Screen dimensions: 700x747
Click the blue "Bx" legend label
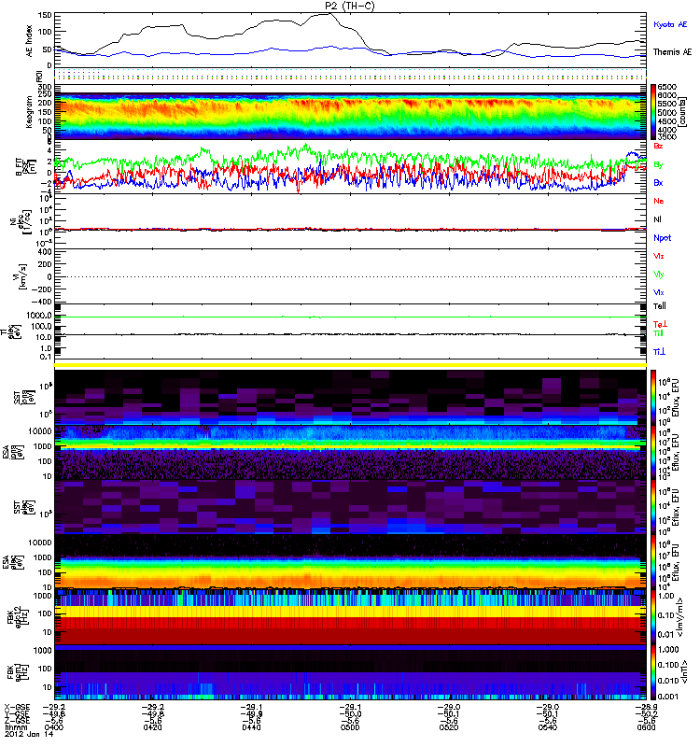pyautogui.click(x=658, y=183)
